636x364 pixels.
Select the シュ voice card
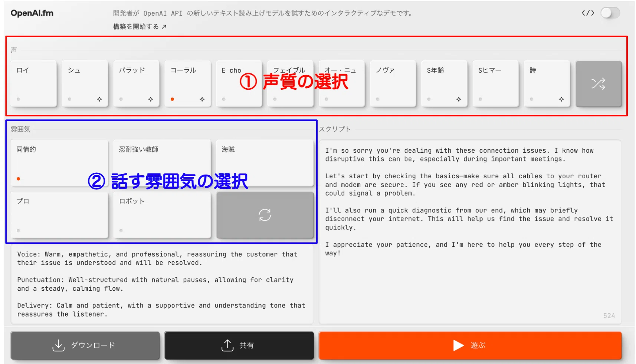click(85, 84)
